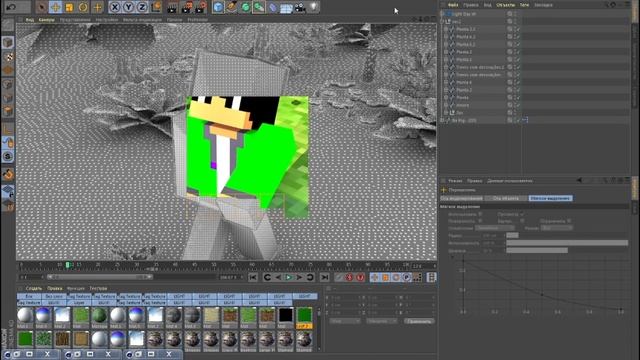Image resolution: width=640 pixels, height=360 pixels.
Task: Select the Live Selection arrow tool
Action: click(41, 7)
